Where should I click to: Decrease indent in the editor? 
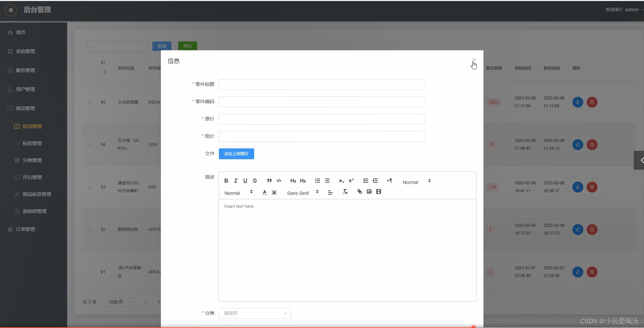click(x=366, y=181)
